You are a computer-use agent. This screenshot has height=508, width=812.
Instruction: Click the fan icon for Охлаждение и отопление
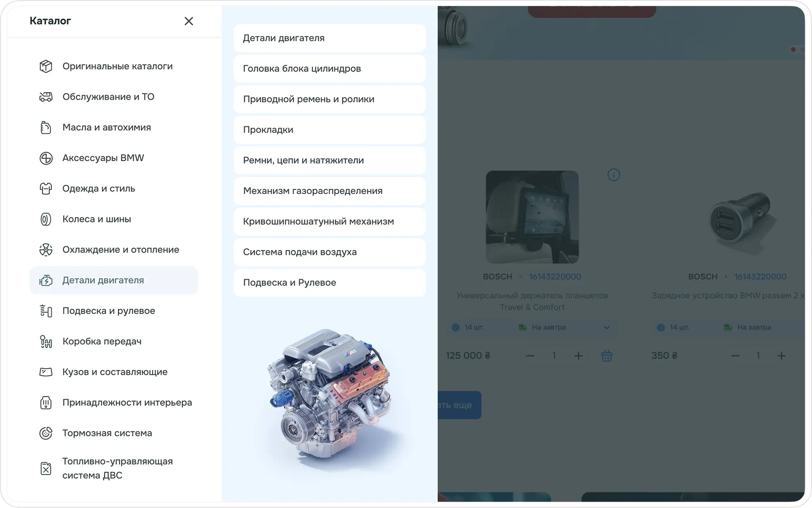pos(46,250)
